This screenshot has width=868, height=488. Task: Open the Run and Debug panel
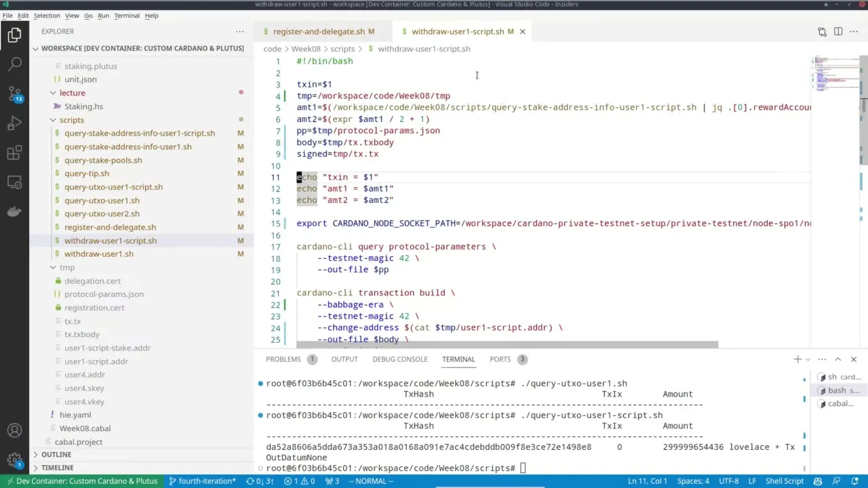tap(15, 123)
